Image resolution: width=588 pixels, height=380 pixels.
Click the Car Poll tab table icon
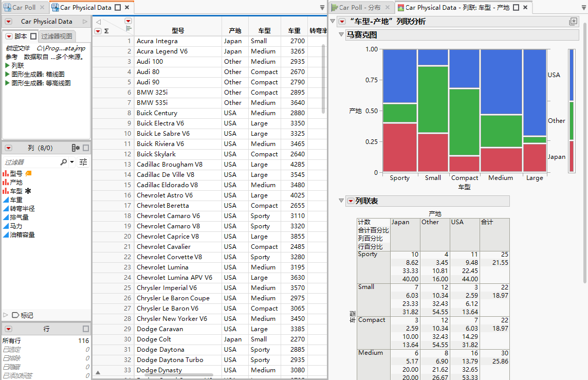pos(7,8)
